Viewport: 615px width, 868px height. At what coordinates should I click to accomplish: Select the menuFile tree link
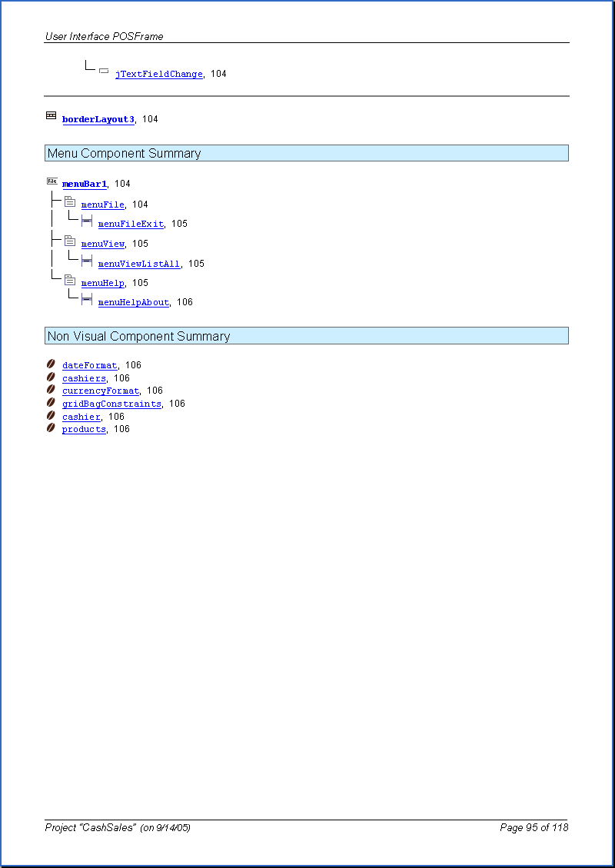pyautogui.click(x=102, y=205)
